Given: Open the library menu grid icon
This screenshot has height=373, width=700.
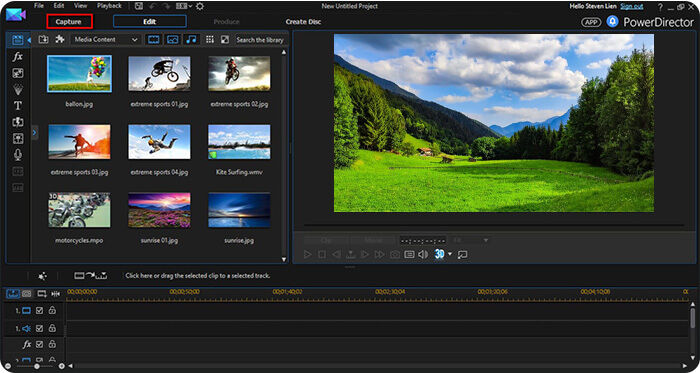Looking at the screenshot, I should tap(210, 40).
